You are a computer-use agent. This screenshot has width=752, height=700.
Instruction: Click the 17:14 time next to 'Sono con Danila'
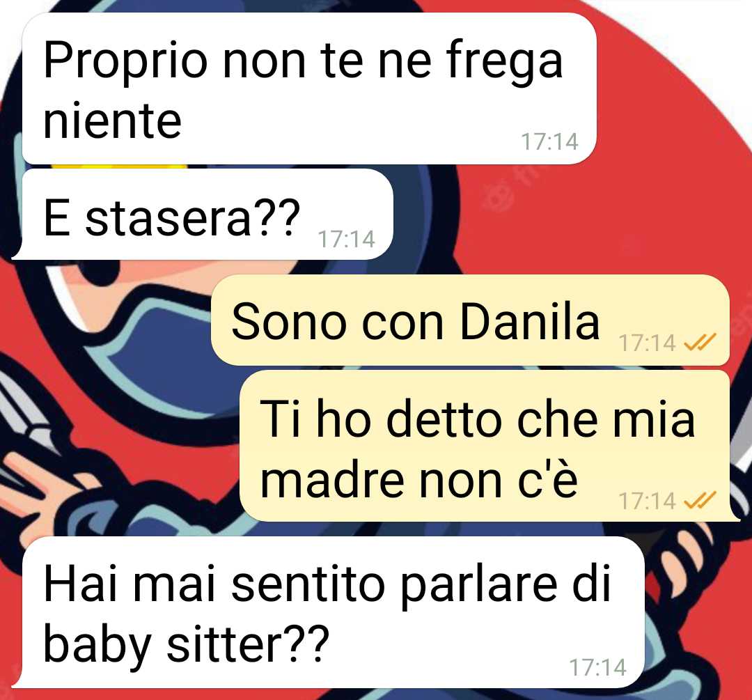(x=647, y=343)
